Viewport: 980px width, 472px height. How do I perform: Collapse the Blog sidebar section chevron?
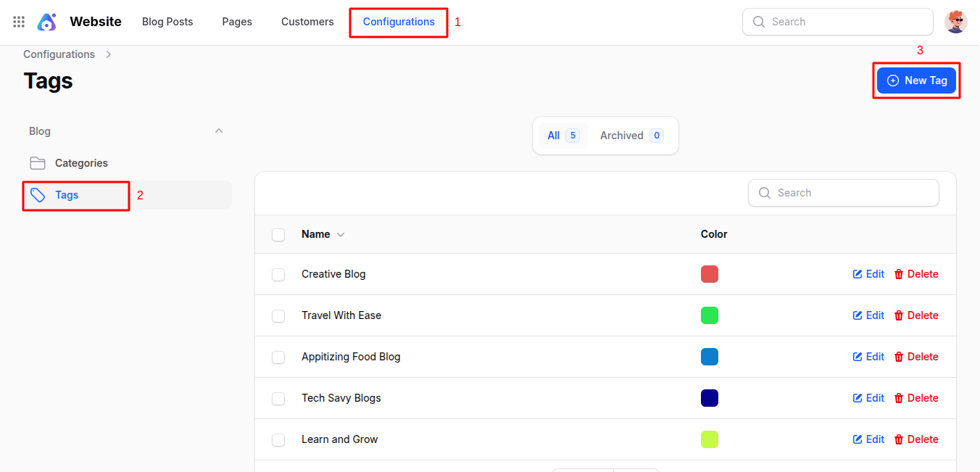219,131
